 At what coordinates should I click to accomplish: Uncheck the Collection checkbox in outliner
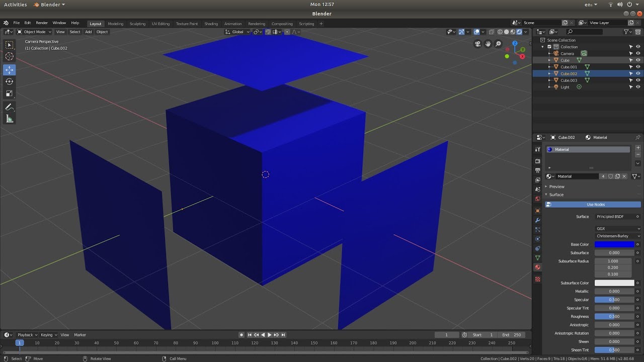tap(549, 47)
